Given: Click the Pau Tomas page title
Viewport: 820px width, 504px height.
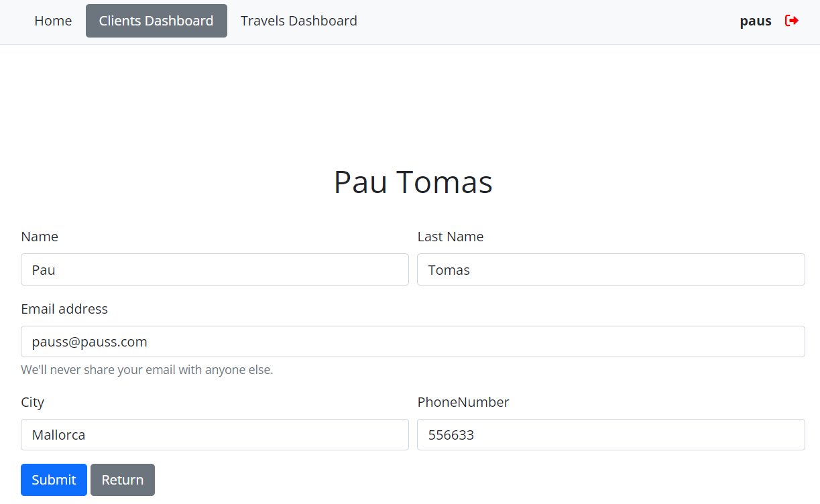Looking at the screenshot, I should [412, 182].
